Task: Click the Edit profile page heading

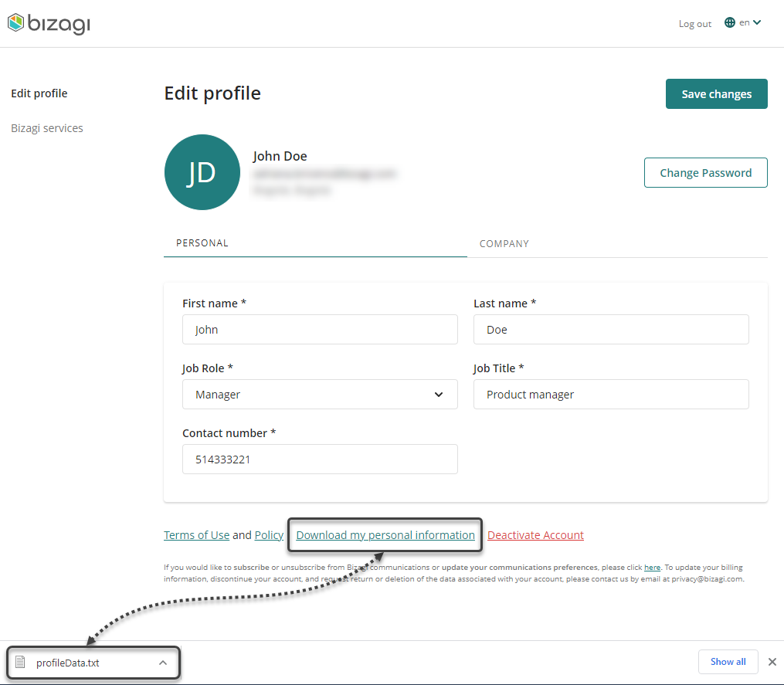Action: click(x=212, y=93)
